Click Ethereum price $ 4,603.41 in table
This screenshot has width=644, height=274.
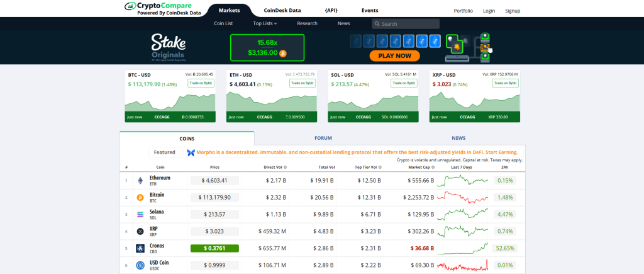point(214,180)
